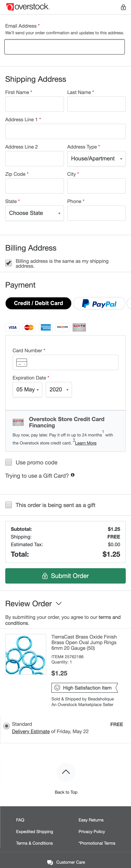Collapse the Review Order section
This screenshot has height=868, width=131.
[59, 604]
